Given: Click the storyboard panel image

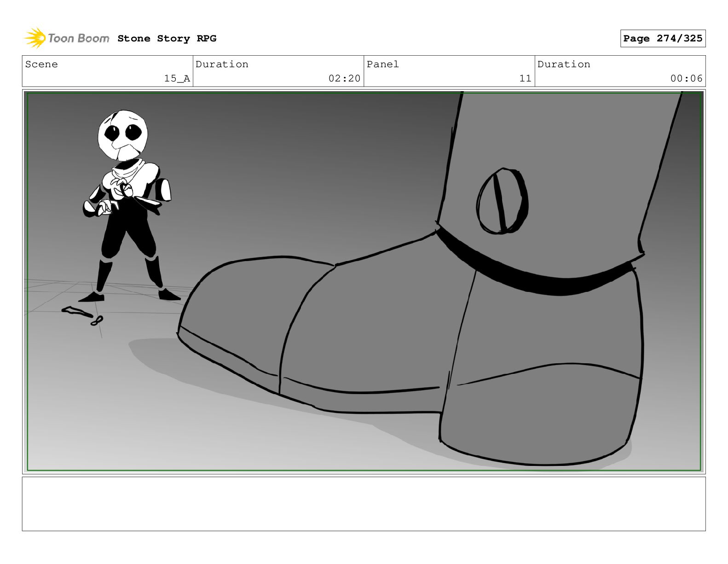Looking at the screenshot, I should click(364, 282).
